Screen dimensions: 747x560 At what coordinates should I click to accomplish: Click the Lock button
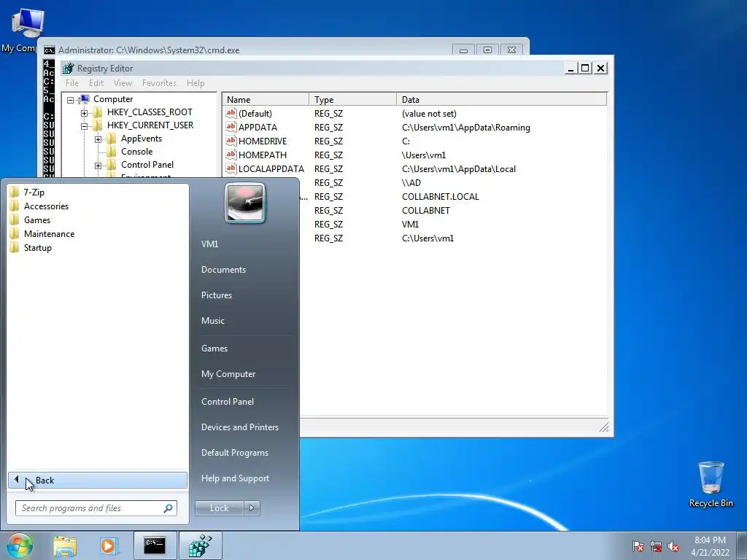point(219,508)
